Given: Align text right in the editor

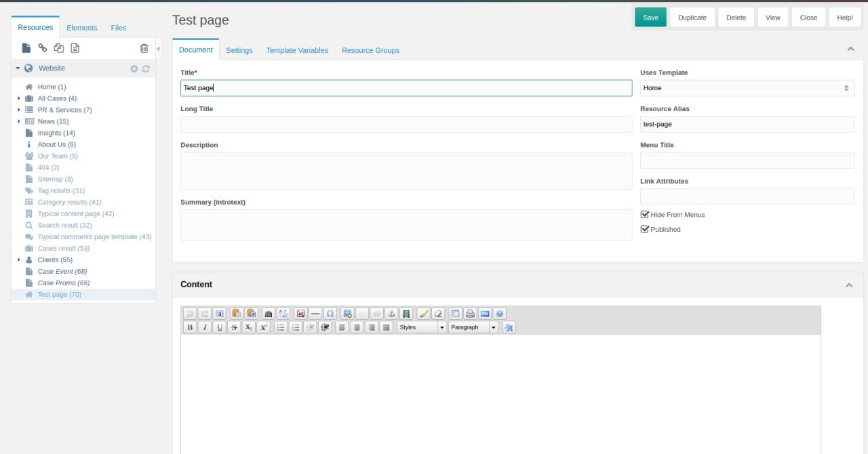Looking at the screenshot, I should pyautogui.click(x=372, y=327).
